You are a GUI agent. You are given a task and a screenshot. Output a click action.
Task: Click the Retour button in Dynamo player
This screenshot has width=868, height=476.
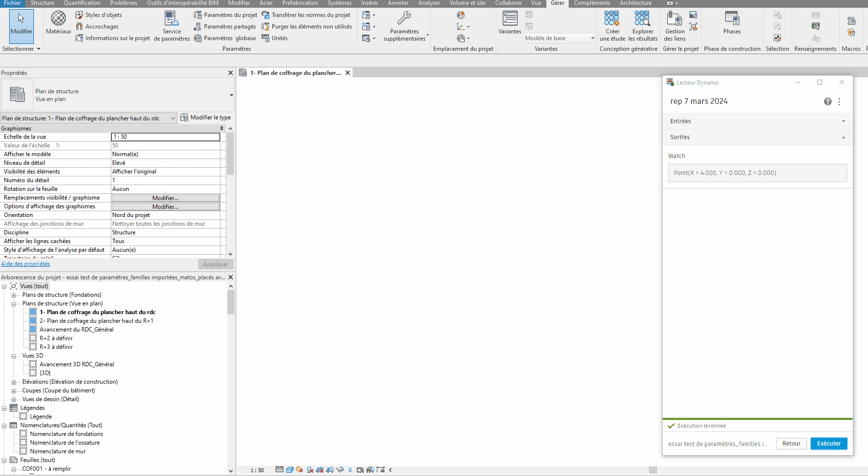792,444
